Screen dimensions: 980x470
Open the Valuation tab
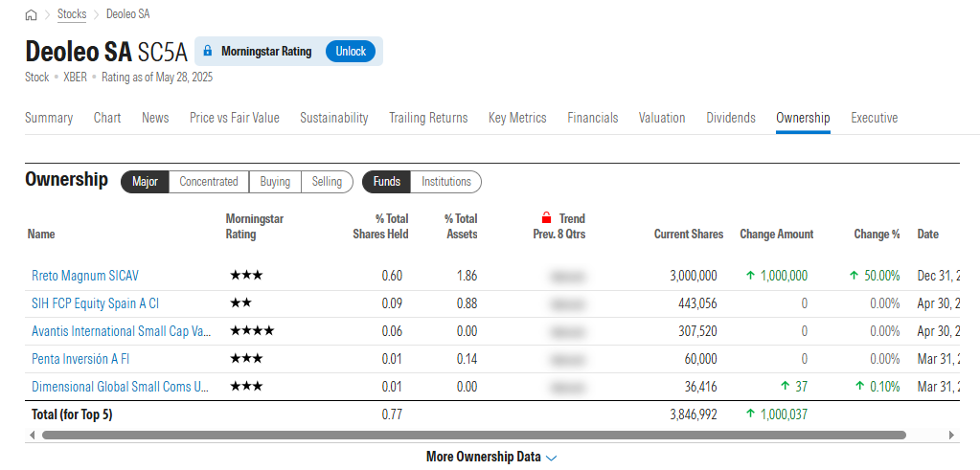click(x=662, y=118)
